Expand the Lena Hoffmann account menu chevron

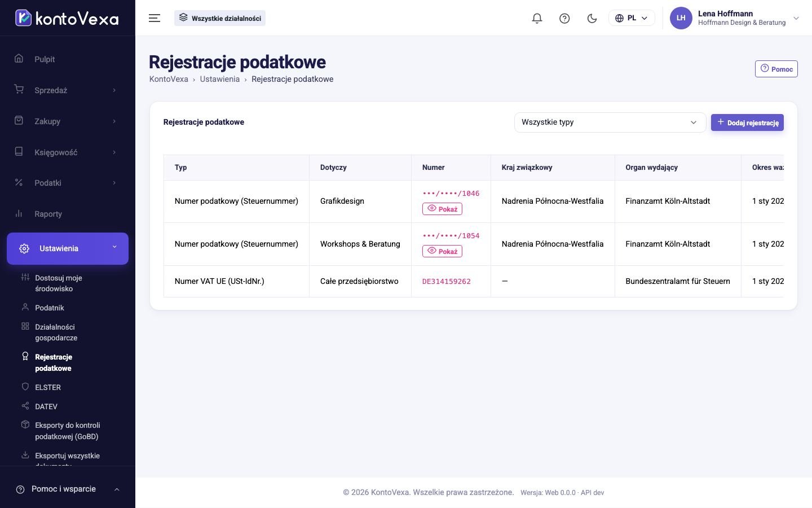(796, 18)
